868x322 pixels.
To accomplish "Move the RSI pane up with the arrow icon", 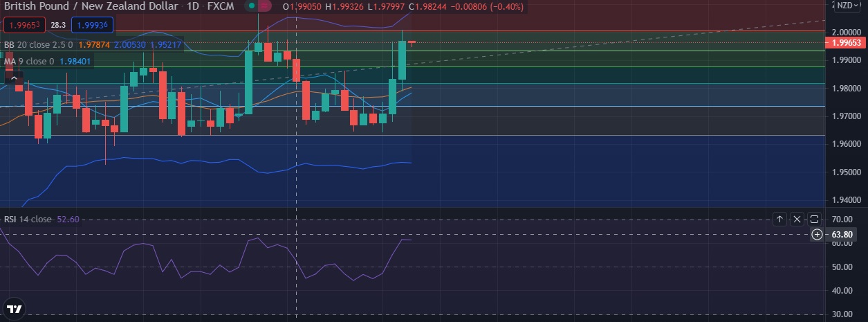I will (779, 220).
